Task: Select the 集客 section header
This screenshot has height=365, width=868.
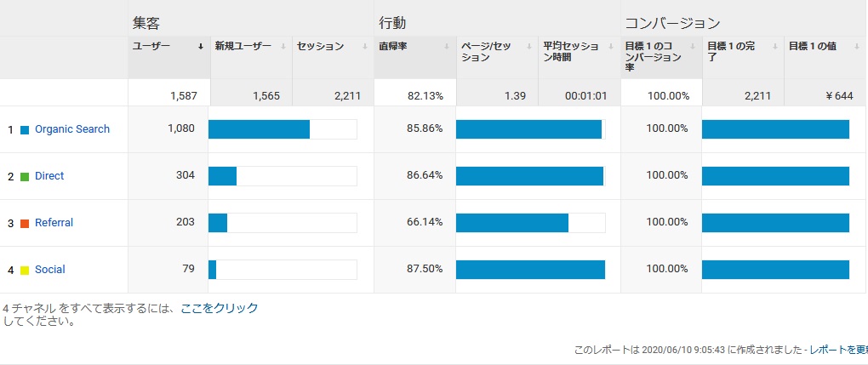Action: (146, 23)
